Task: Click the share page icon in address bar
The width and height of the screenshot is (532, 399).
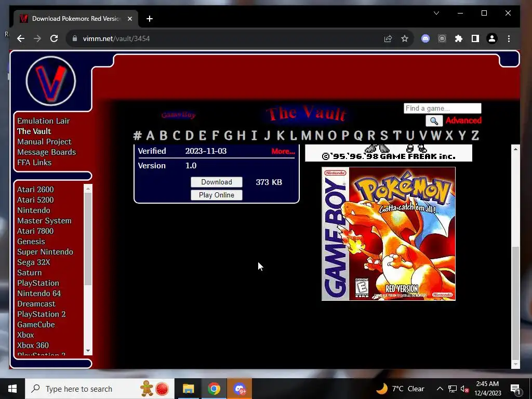Action: coord(388,38)
